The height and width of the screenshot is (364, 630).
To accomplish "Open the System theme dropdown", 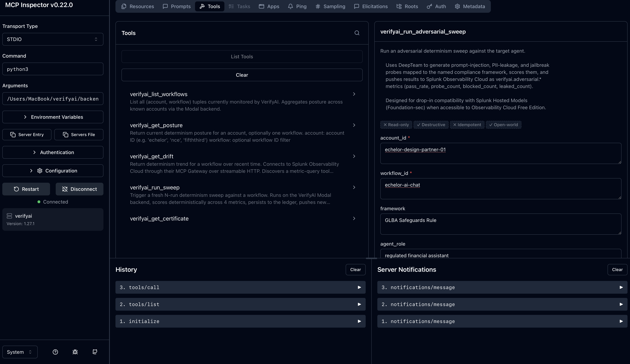I will click(20, 352).
